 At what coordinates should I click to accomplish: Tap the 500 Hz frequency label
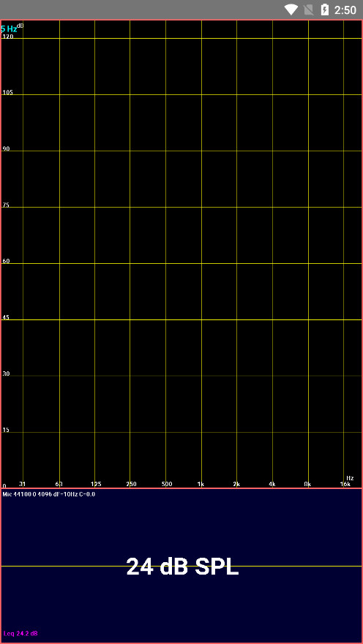(167, 484)
